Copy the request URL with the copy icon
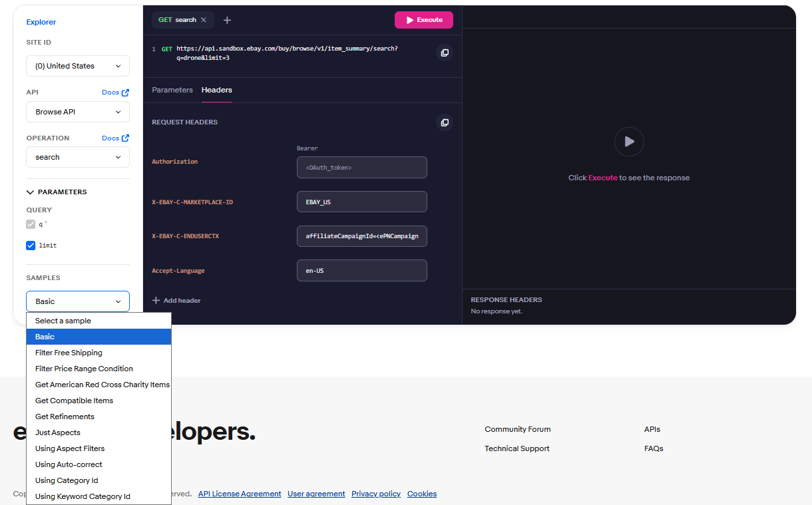The image size is (812, 505). click(445, 53)
